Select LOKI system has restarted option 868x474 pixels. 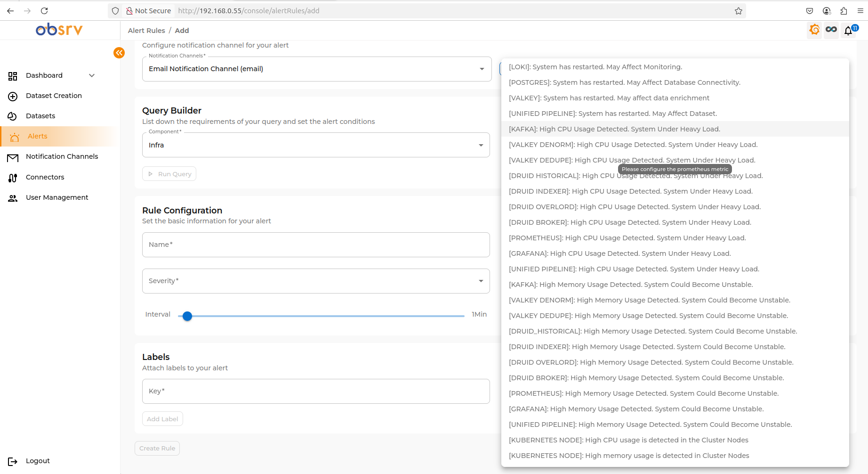point(675,67)
